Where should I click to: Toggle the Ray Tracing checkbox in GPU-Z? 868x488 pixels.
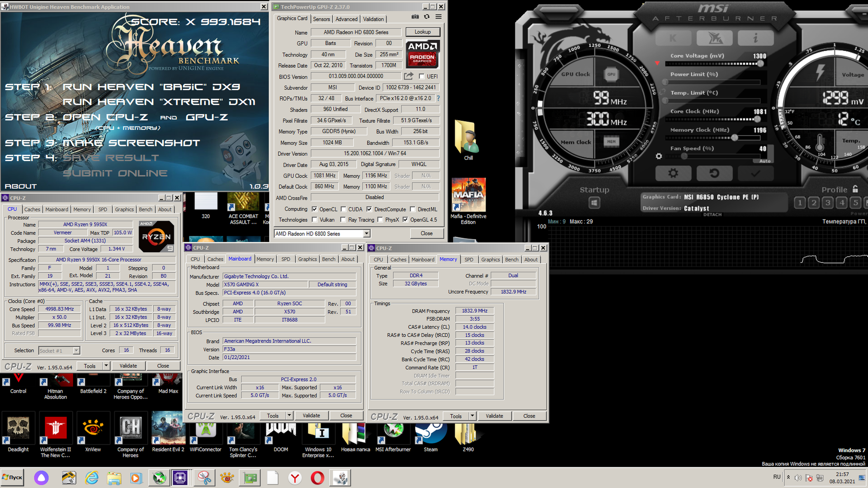(343, 220)
